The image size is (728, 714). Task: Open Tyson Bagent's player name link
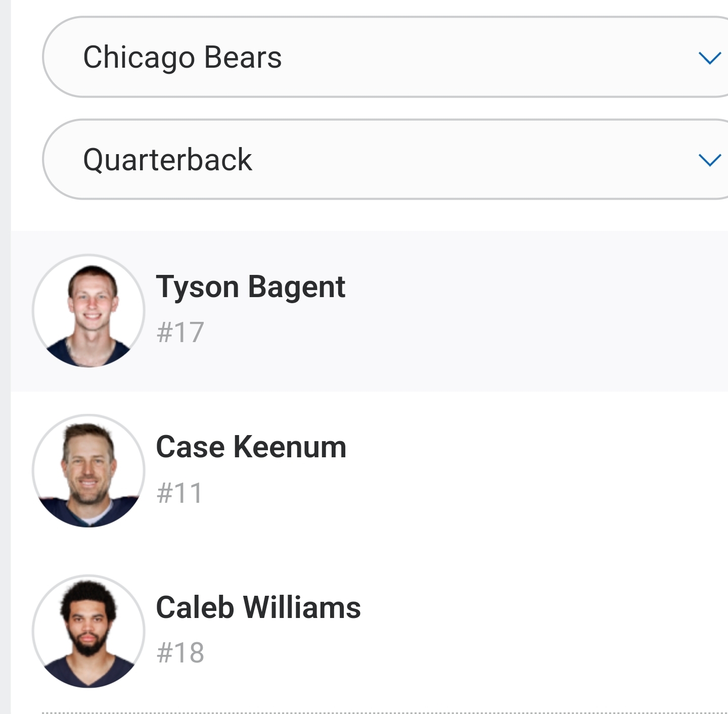pos(250,287)
